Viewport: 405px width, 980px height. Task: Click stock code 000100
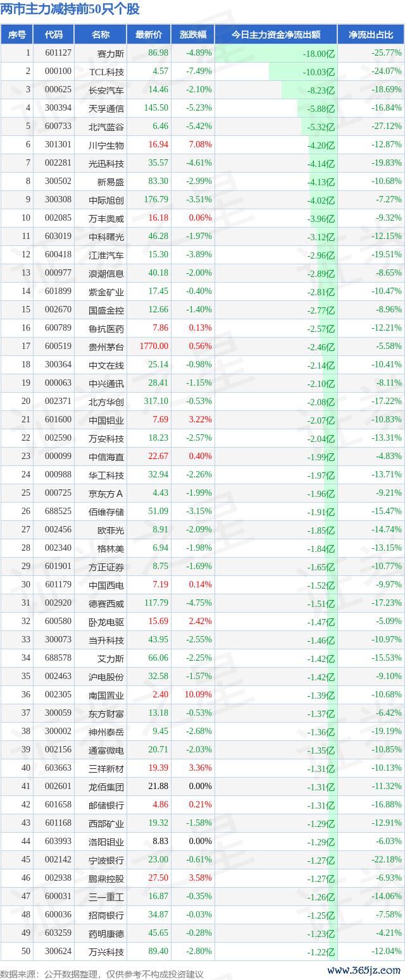coord(58,71)
